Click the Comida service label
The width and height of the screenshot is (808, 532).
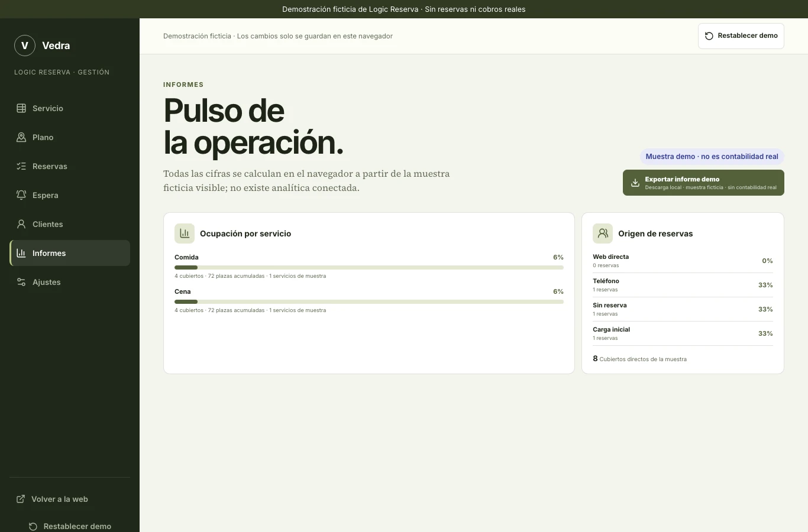[186, 257]
